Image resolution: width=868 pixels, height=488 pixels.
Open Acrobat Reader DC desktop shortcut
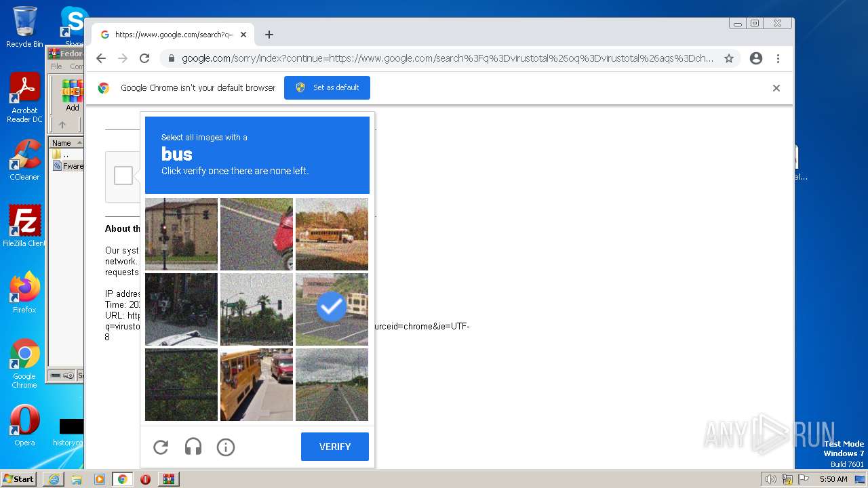pos(24,98)
